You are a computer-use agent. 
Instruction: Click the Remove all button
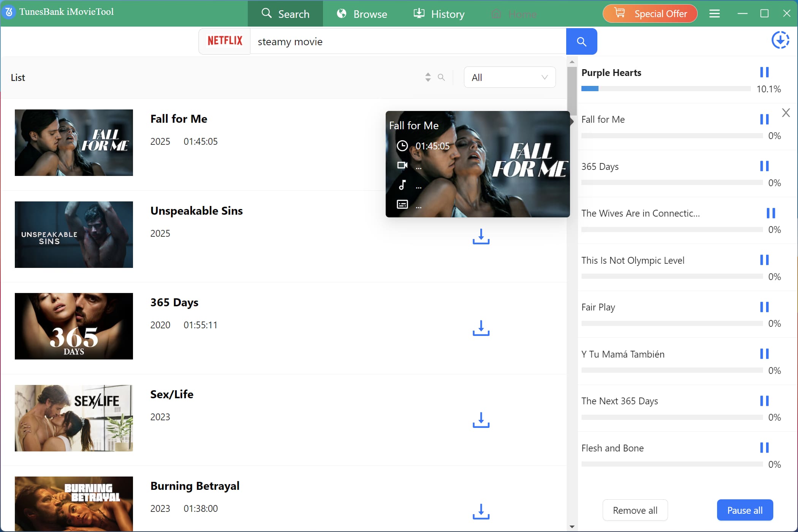pyautogui.click(x=635, y=510)
